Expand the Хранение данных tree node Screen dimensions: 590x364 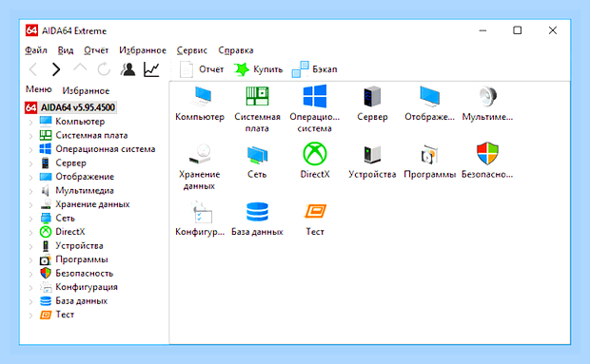(x=30, y=204)
